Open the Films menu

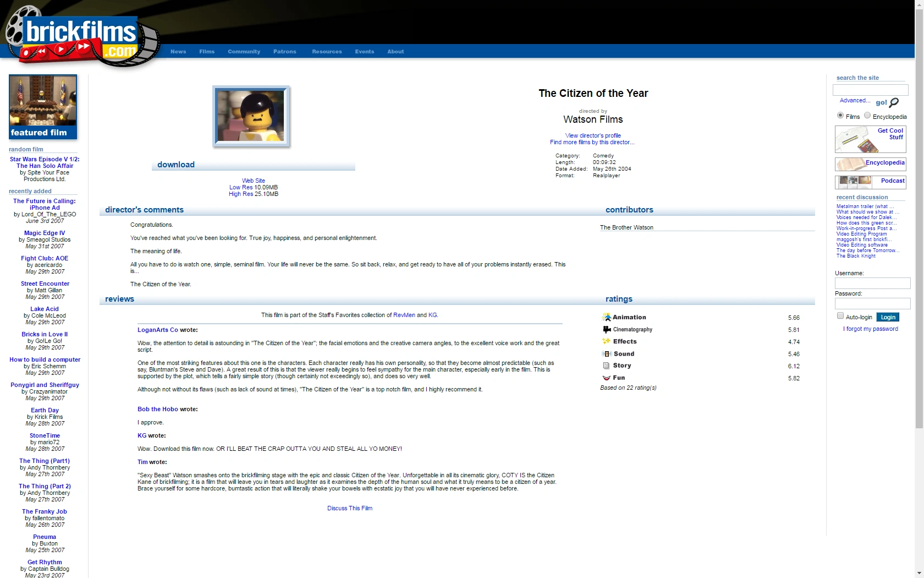click(x=207, y=52)
